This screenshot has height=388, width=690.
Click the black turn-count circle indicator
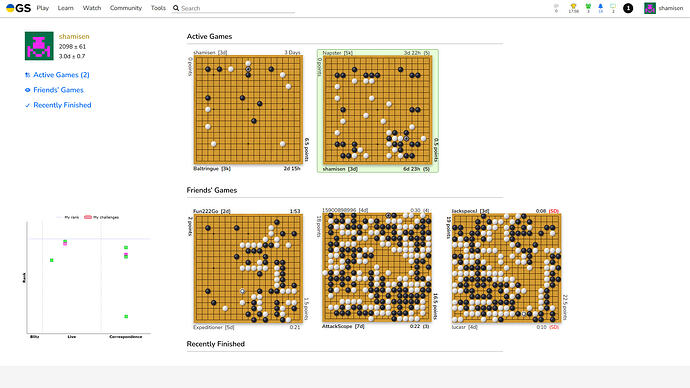click(x=628, y=8)
